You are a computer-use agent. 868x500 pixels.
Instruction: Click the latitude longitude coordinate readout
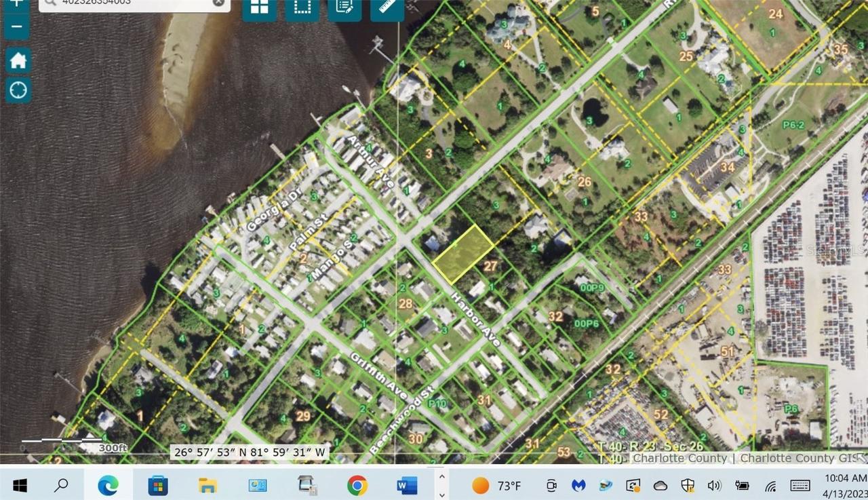point(248,450)
